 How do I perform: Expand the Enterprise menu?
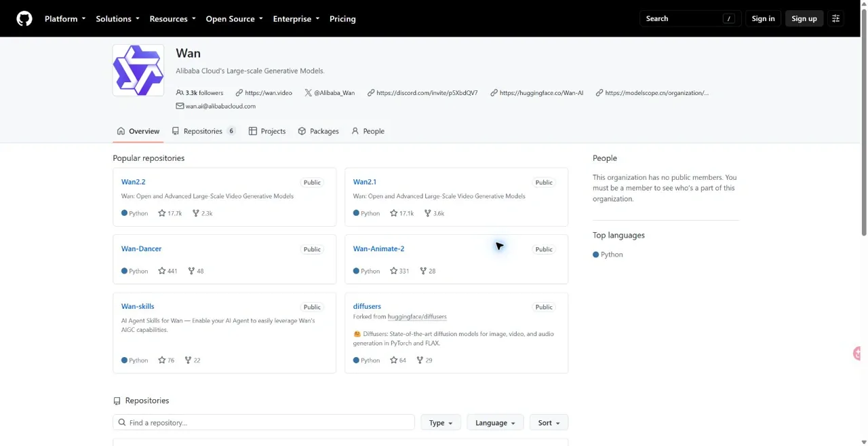(x=296, y=18)
